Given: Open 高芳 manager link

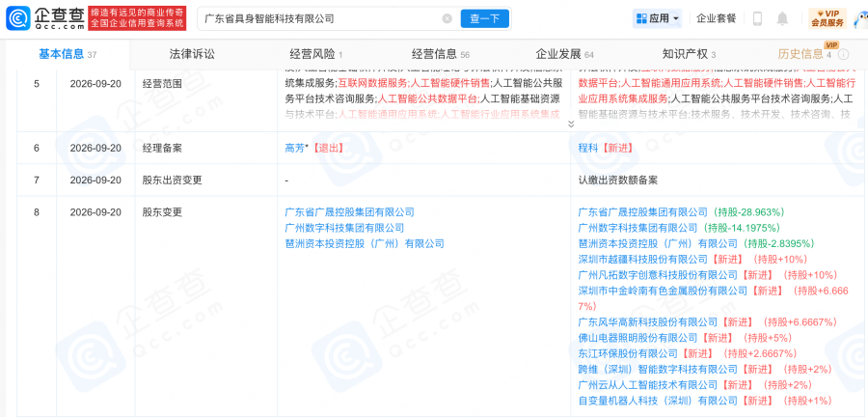Looking at the screenshot, I should coord(294,148).
